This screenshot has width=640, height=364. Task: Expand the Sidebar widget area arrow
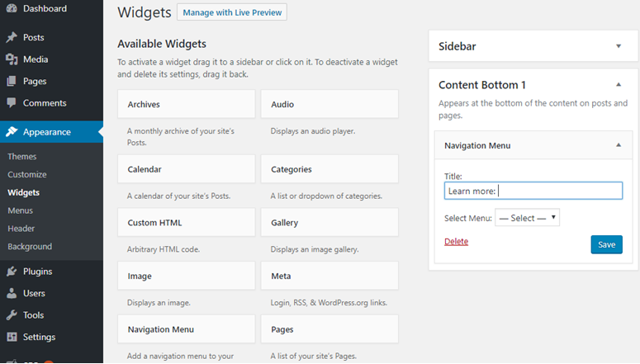pos(619,46)
